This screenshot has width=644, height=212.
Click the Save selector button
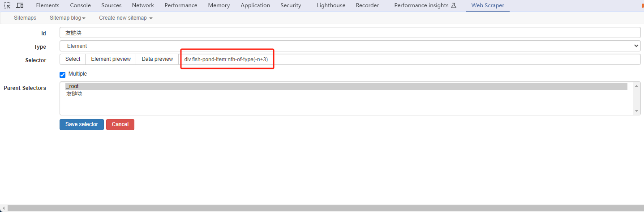[82, 124]
